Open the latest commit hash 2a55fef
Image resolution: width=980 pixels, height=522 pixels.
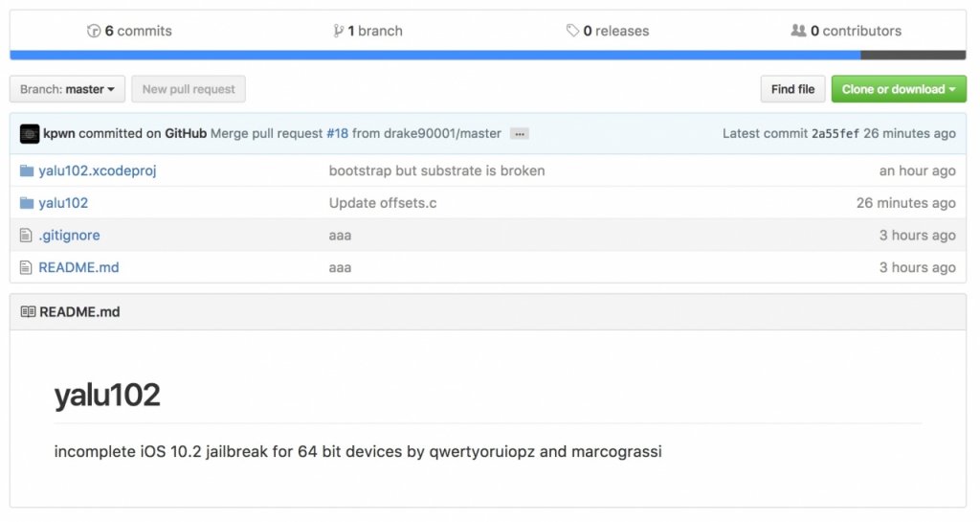(835, 134)
